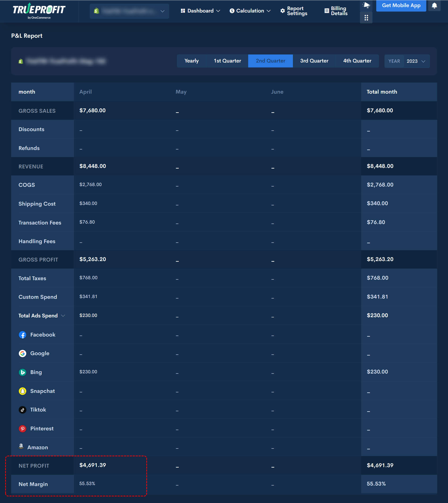The height and width of the screenshot is (503, 448).
Task: Click the Pinterest ads icon
Action: point(22,428)
